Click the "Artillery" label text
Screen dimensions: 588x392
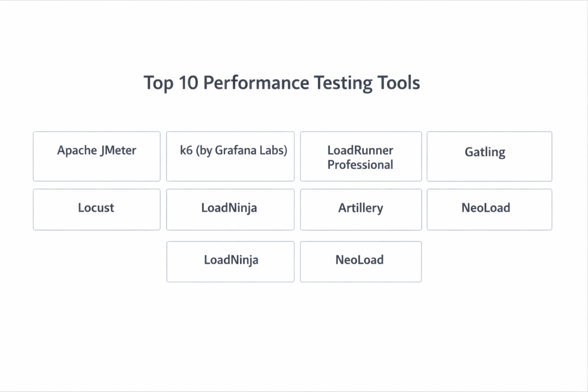(x=361, y=208)
